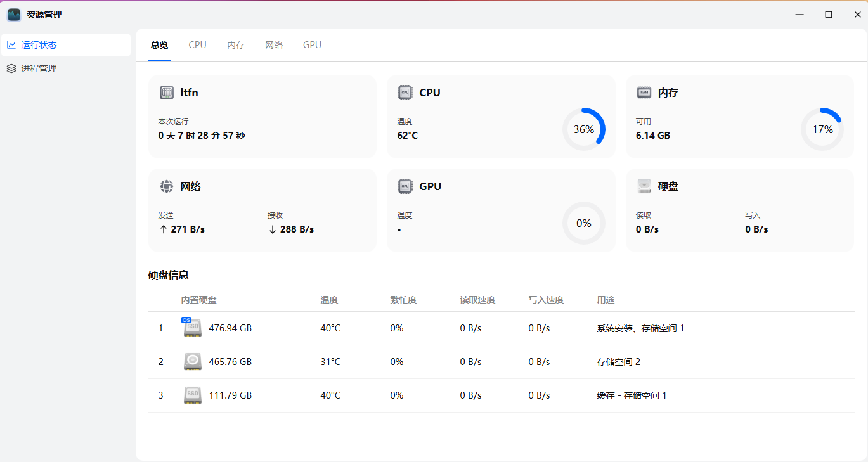This screenshot has width=868, height=462.
Task: Click the SSD icon for disk 3
Action: pos(193,395)
